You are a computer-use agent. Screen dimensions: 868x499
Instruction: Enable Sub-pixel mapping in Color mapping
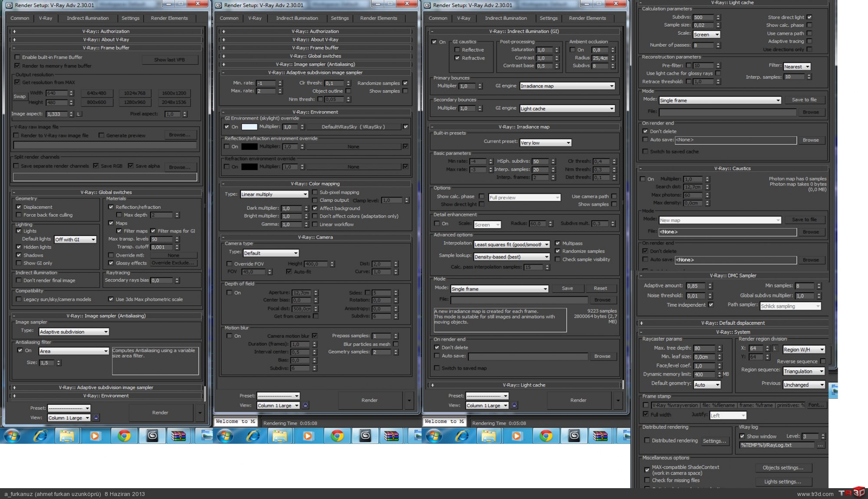click(x=315, y=192)
